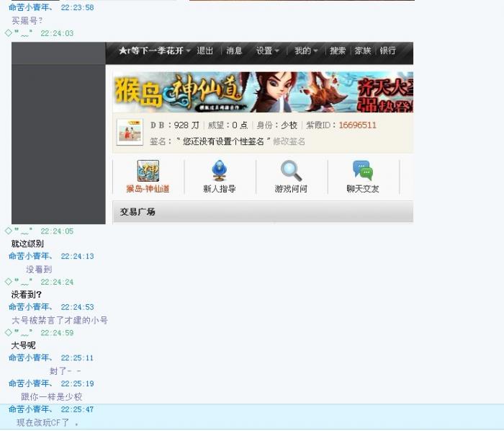504x431 pixels.
Task: Open the 聊天交友 chat bubbles icon
Action: click(363, 171)
